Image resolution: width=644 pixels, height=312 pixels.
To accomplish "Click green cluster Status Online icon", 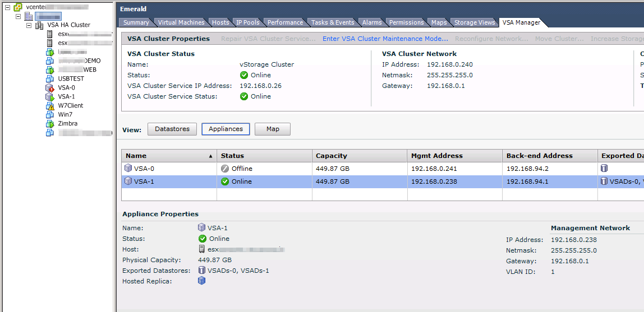I will [x=244, y=75].
